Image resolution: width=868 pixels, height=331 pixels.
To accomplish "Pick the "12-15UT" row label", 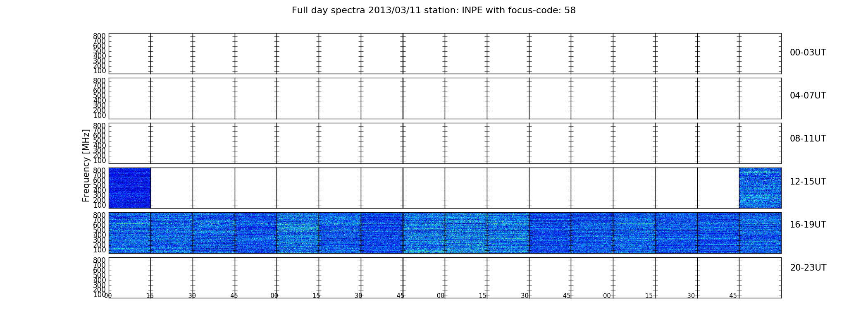I will 808,182.
